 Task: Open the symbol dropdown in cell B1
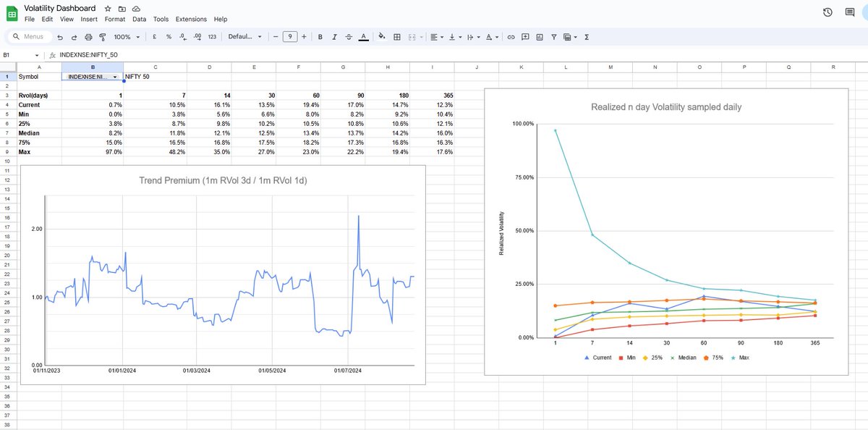click(116, 77)
